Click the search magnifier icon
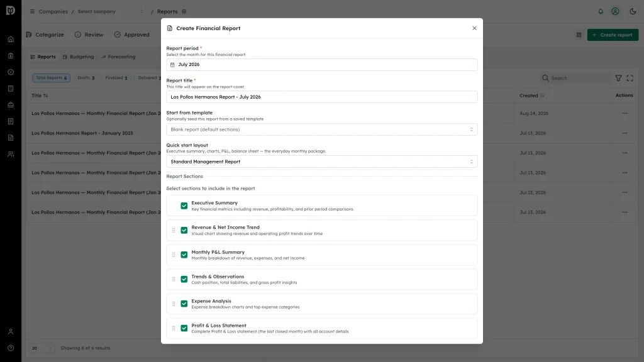 tap(545, 78)
